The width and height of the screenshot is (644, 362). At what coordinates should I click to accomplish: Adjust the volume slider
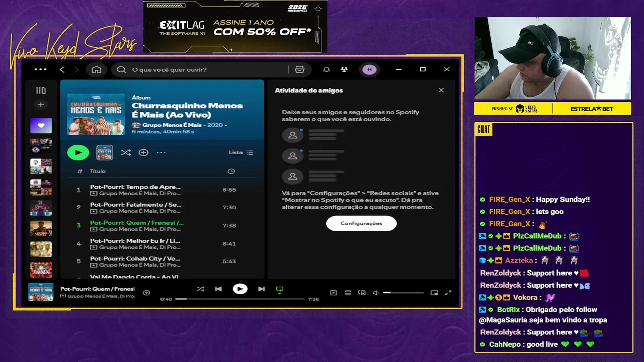403,293
